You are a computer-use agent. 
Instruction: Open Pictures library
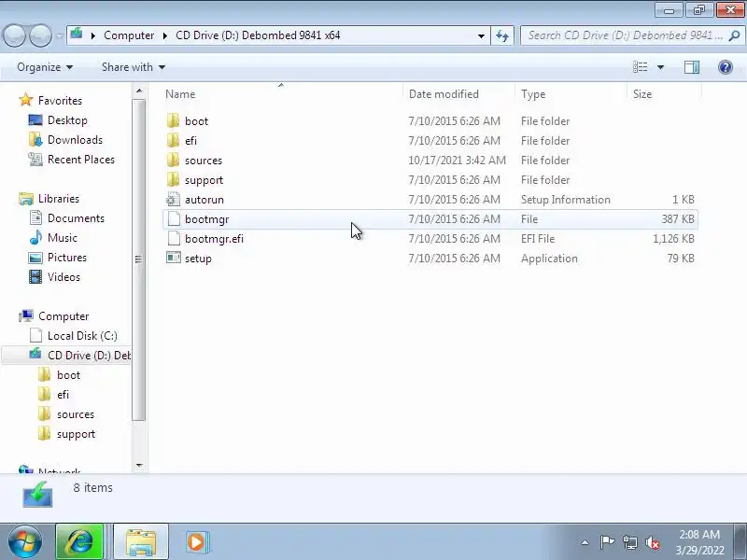pos(66,258)
